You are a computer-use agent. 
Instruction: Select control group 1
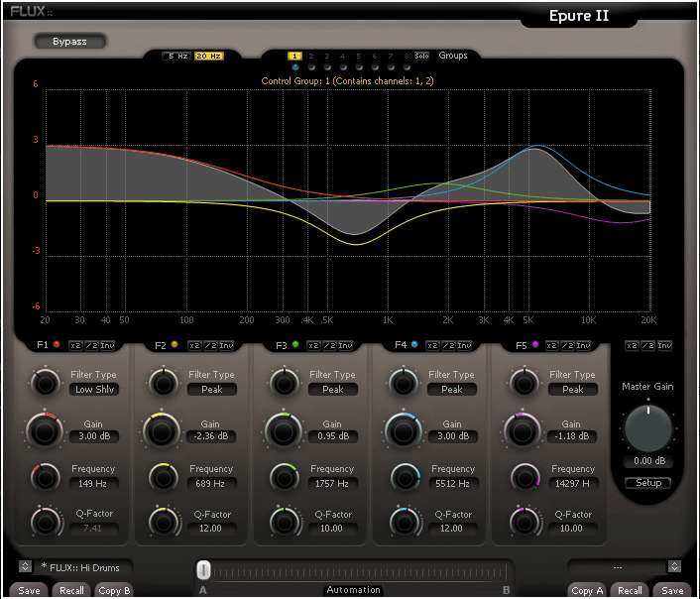point(294,56)
